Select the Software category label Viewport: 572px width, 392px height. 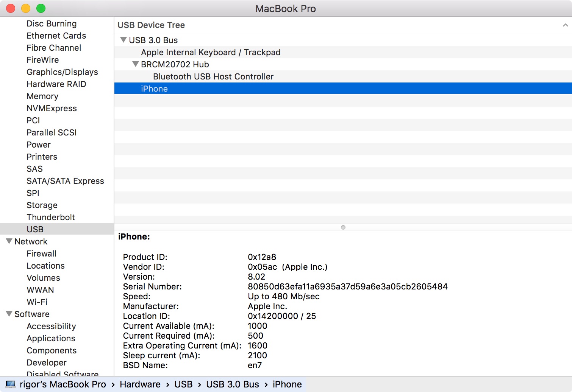pyautogui.click(x=32, y=314)
